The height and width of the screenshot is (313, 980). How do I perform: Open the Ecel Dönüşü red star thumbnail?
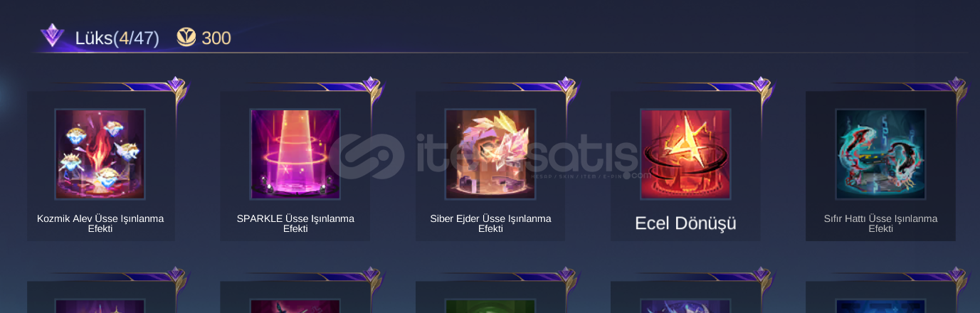click(685, 154)
